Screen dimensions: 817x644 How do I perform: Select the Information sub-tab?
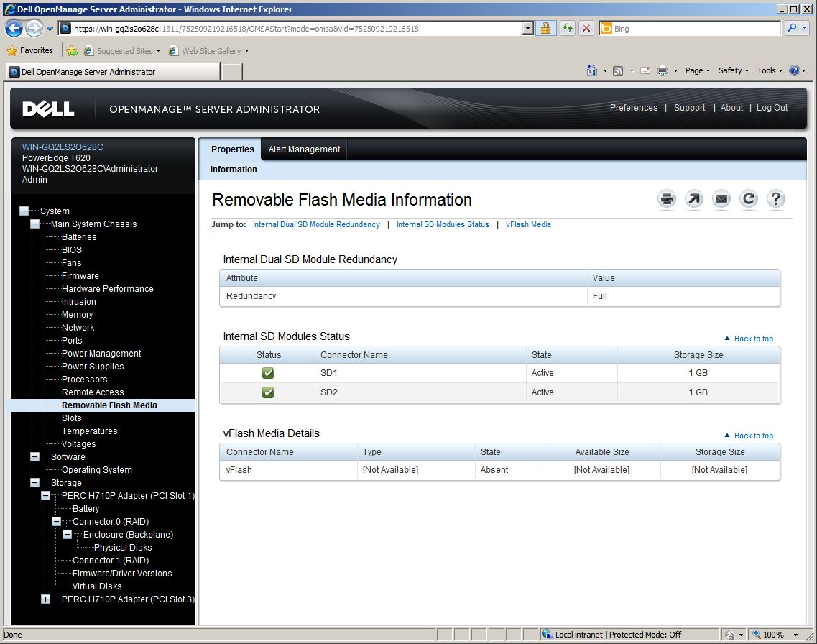(x=234, y=170)
